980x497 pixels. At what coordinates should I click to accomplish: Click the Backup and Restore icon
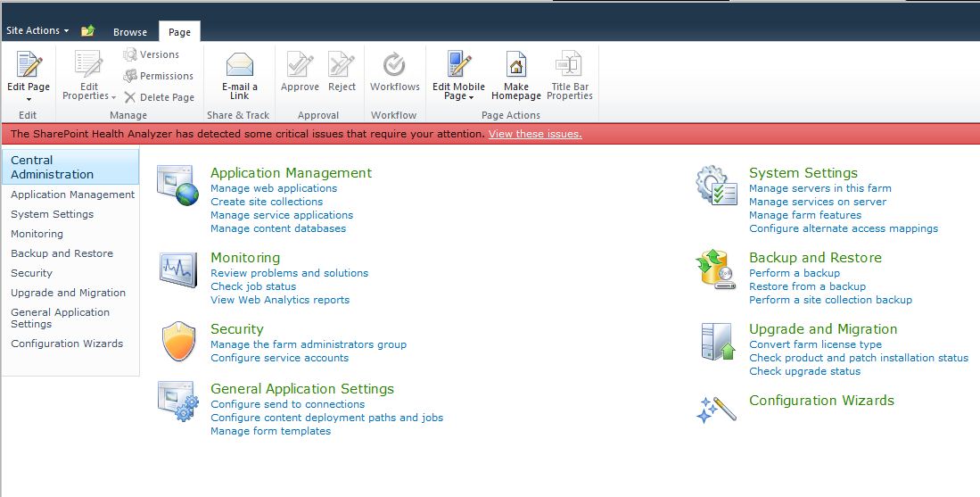716,269
